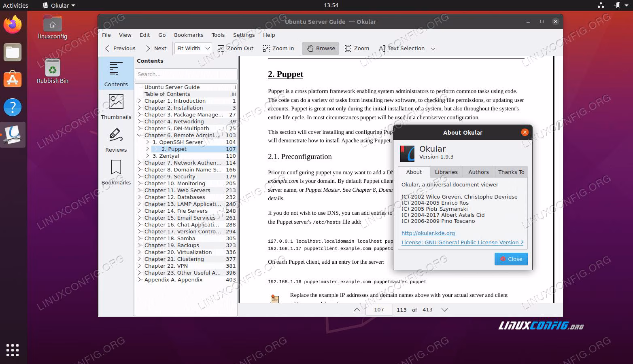Show applications grid in the dock

pos(13,350)
